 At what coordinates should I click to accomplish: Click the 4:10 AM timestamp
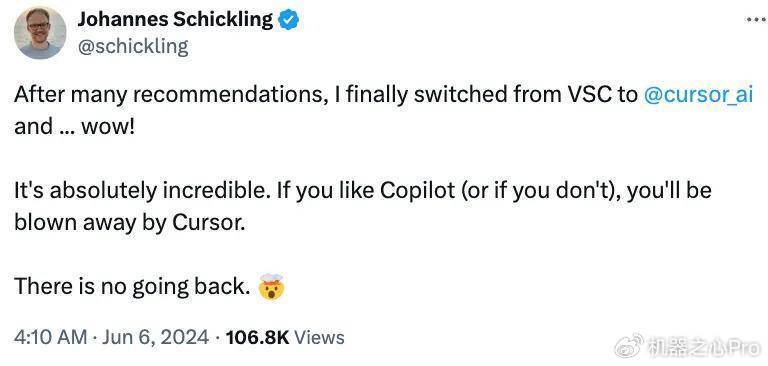[x=50, y=337]
